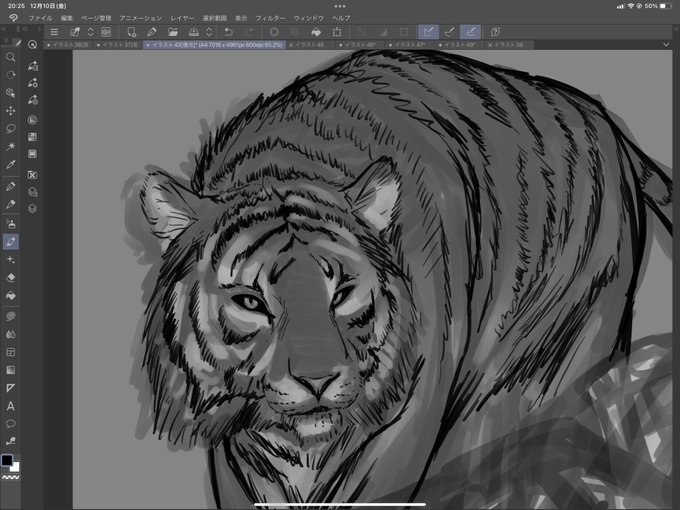Select the Lasso selection tool
The height and width of the screenshot is (510, 680).
click(11, 129)
